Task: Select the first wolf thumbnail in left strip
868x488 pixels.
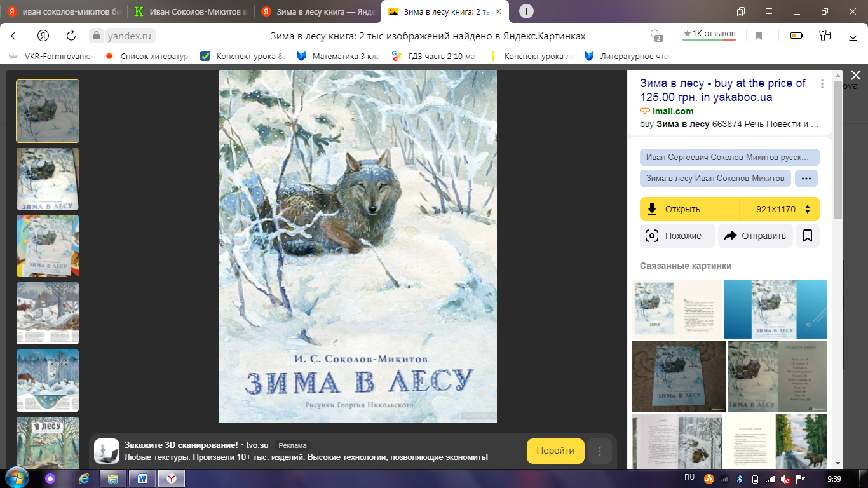Action: pos(48,111)
